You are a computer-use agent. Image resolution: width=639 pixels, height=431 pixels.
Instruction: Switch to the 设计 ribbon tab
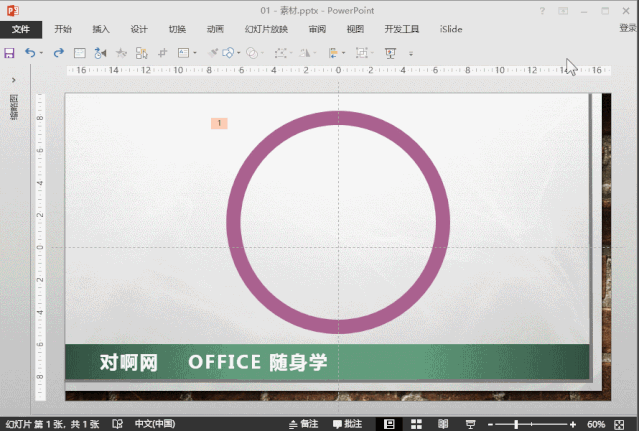tap(139, 29)
